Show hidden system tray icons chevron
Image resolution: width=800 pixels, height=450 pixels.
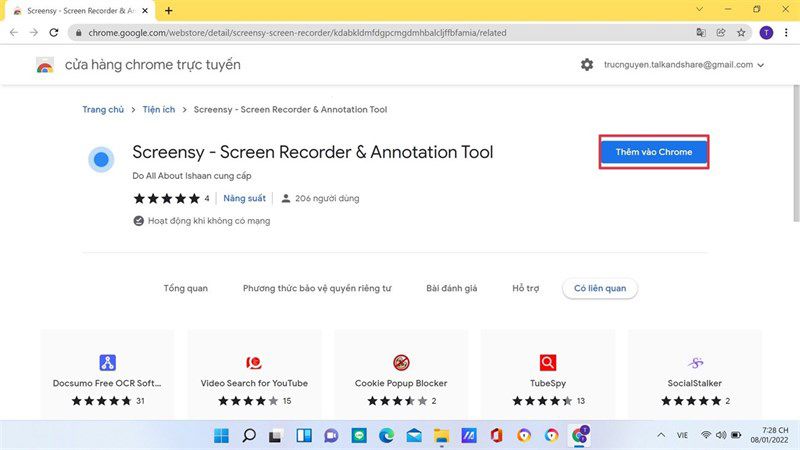pos(661,435)
